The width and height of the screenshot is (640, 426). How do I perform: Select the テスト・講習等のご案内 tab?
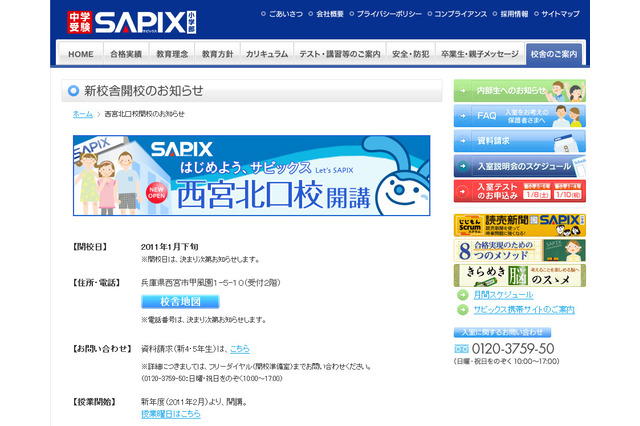click(x=340, y=54)
